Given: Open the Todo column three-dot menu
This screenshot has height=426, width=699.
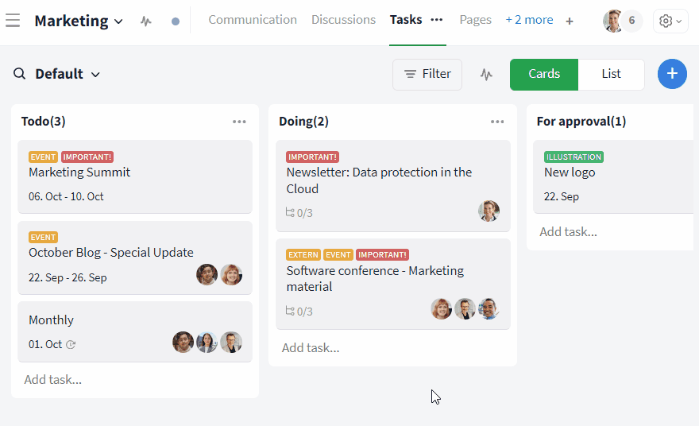Looking at the screenshot, I should tap(239, 122).
